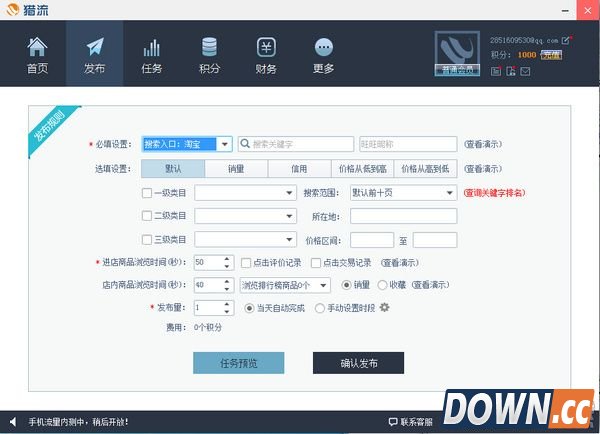Click the speaker icon in bottom bar
Screen dimensions: 600x434
coord(13,422)
